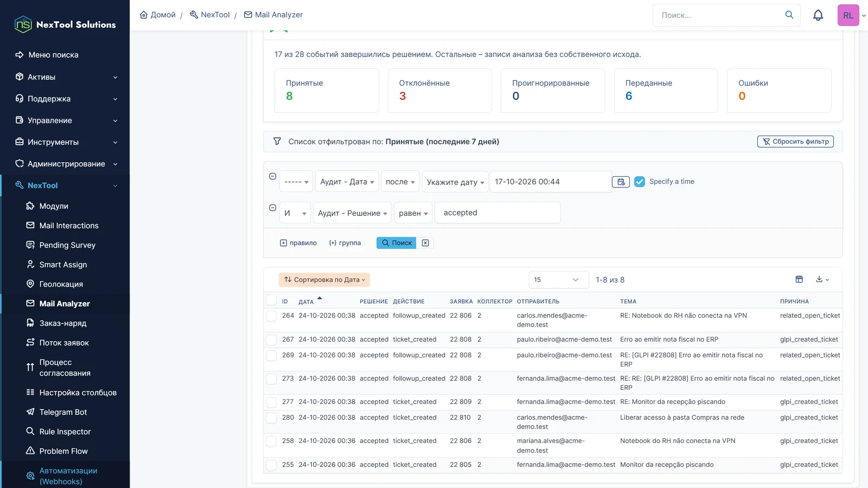Screen dimensions: 868x488
Task: Open Rule Inspector in sidebar
Action: pos(65,432)
